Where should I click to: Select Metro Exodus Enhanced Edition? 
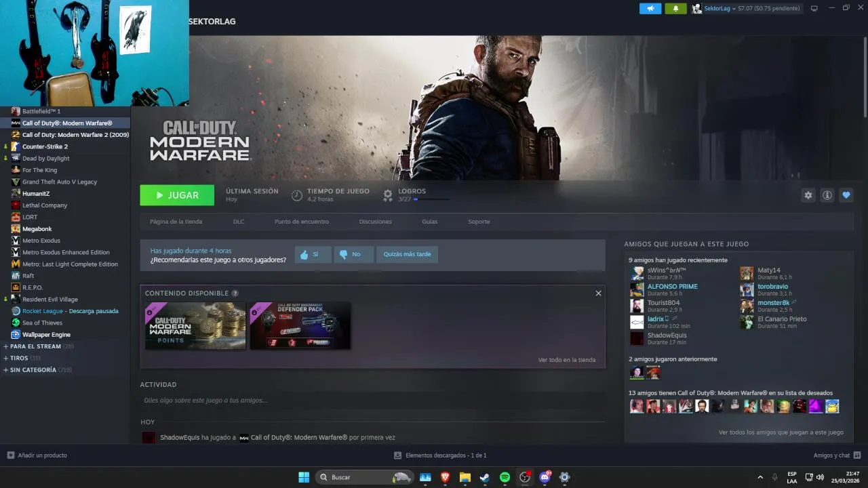[65, 252]
